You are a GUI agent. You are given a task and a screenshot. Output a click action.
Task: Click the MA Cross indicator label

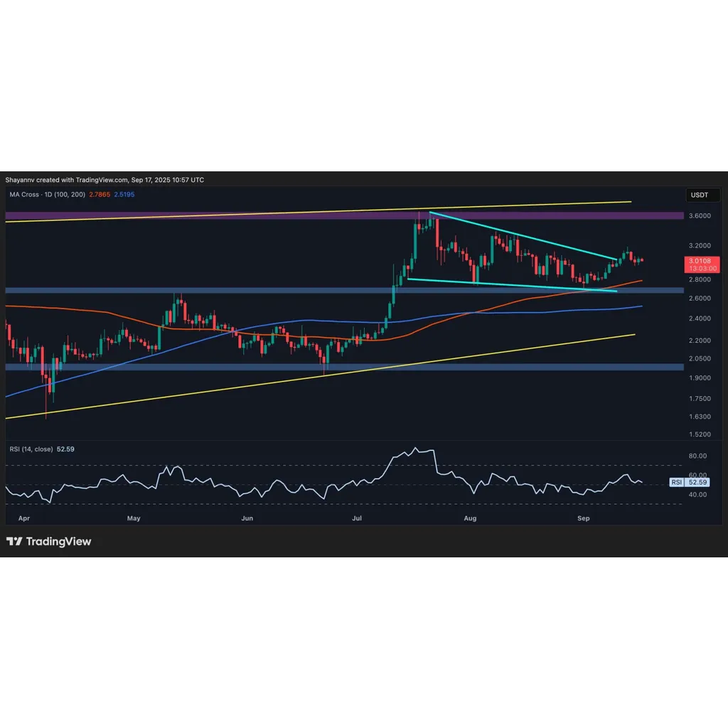[48, 195]
